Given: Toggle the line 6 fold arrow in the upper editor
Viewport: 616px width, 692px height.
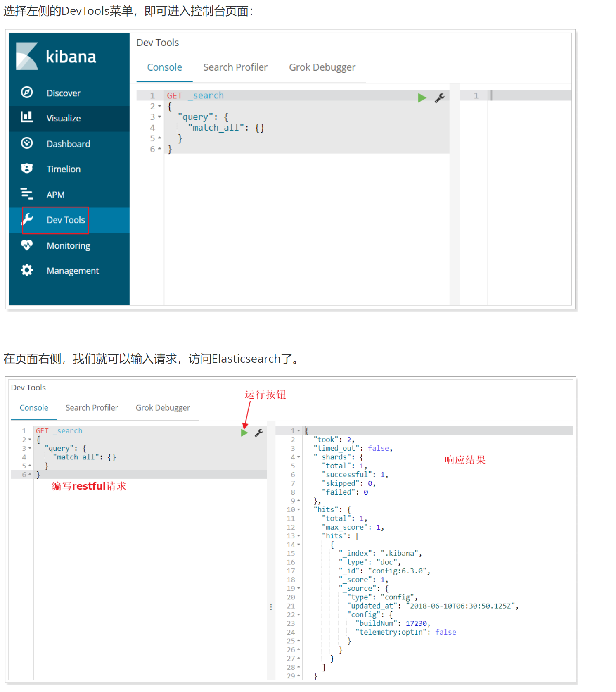Looking at the screenshot, I should coord(159,149).
